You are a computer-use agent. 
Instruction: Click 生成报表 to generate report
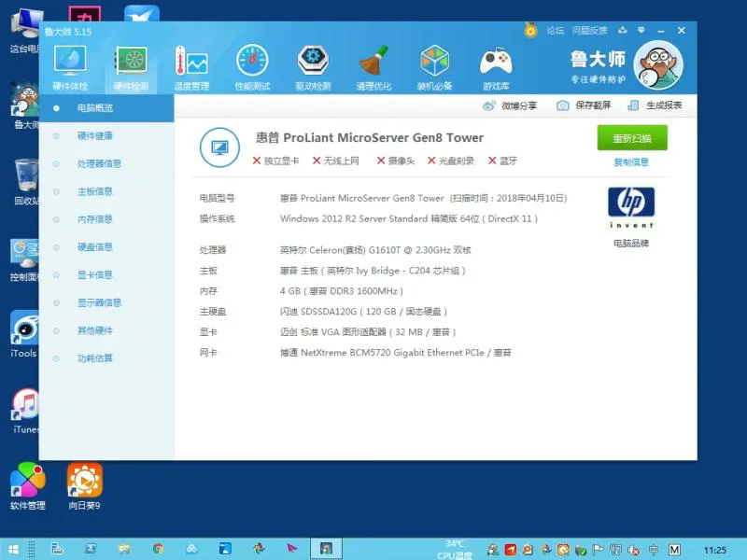pos(655,105)
